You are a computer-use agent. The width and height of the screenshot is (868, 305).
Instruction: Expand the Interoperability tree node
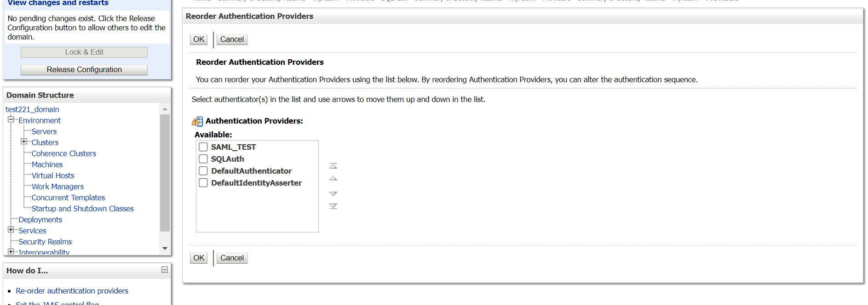point(11,252)
